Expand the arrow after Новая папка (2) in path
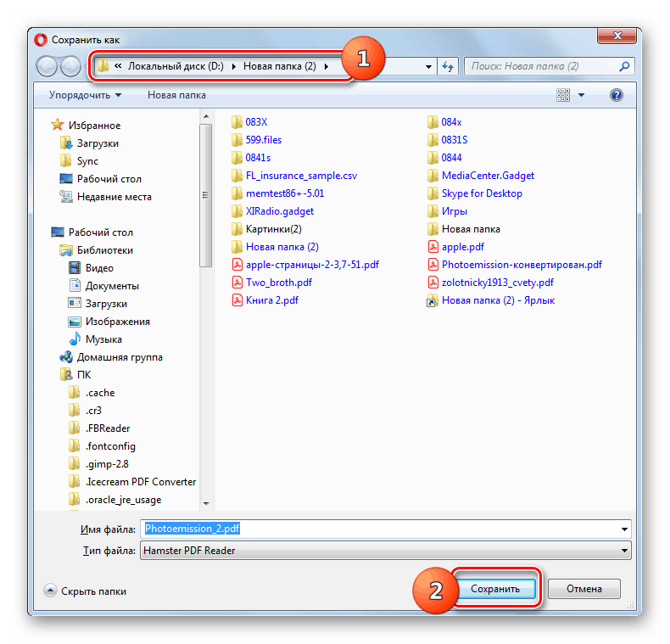Image resolution: width=670 pixels, height=644 pixels. (327, 67)
